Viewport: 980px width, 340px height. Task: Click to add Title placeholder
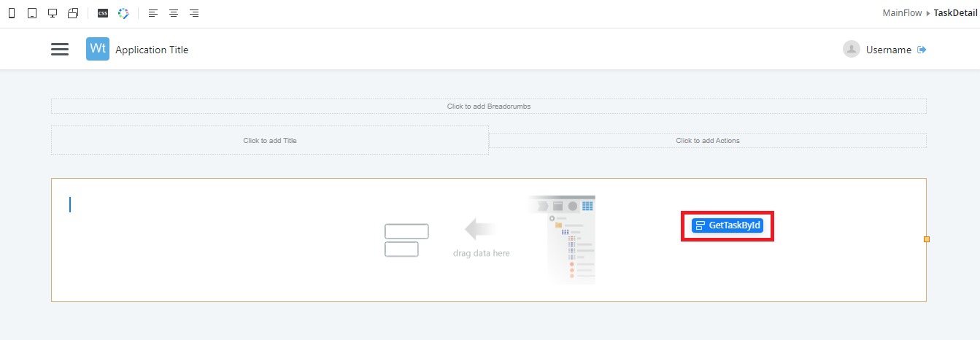pos(270,140)
